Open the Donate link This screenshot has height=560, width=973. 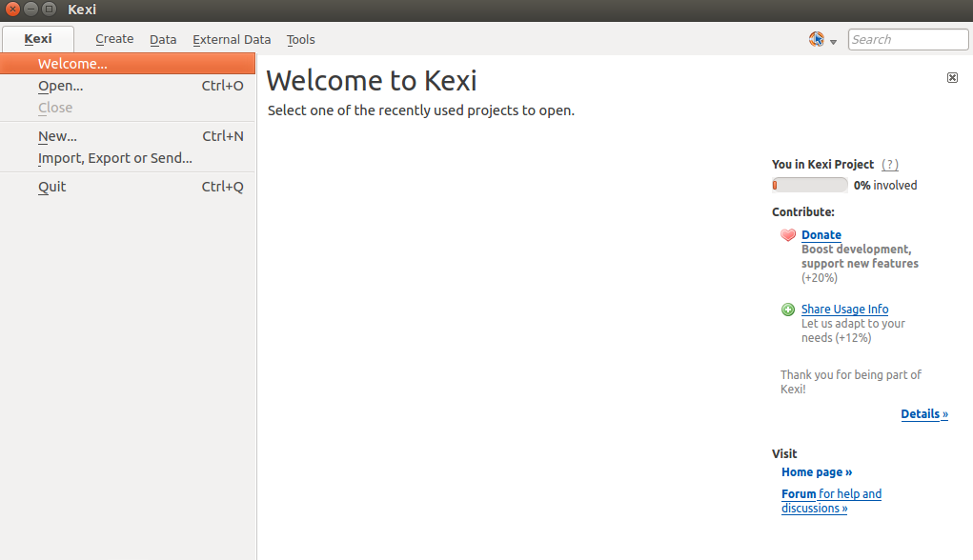[x=821, y=235]
